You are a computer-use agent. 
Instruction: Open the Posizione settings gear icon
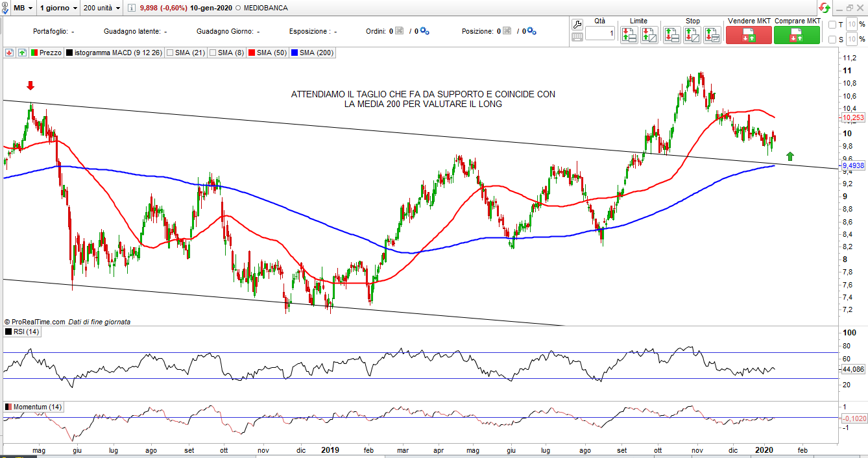[531, 31]
